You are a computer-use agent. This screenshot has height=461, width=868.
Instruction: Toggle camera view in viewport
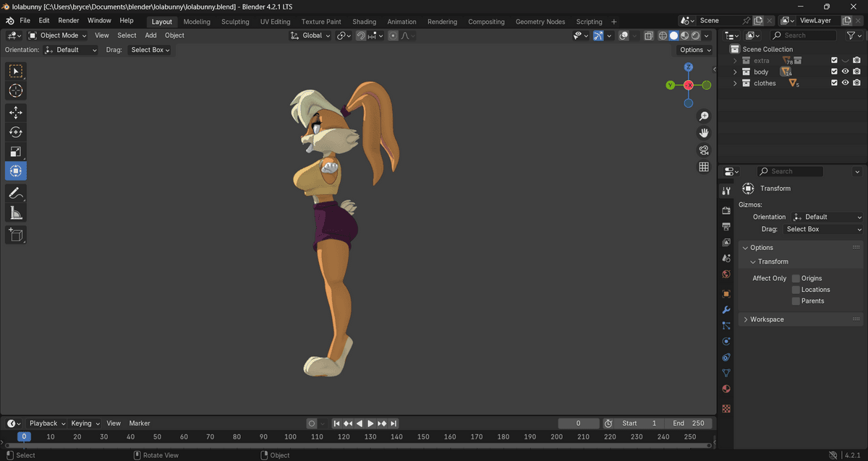tap(703, 150)
